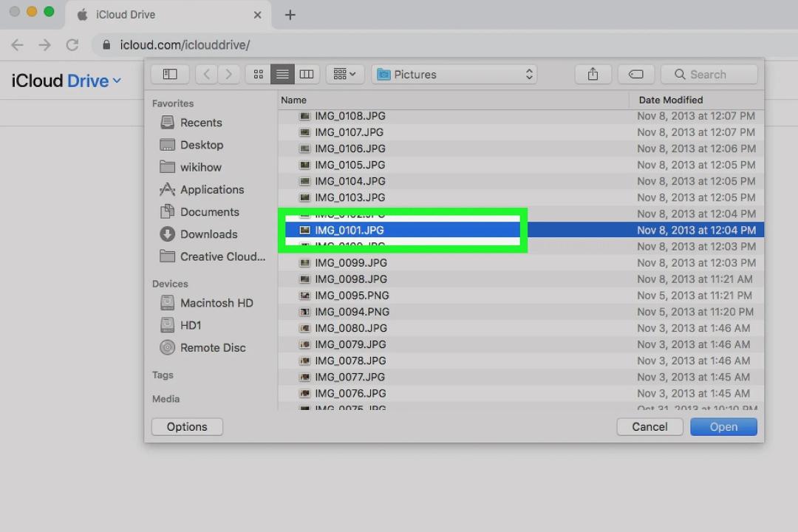798x532 pixels.
Task: Click the Edit Tags toolbar icon
Action: tap(636, 75)
